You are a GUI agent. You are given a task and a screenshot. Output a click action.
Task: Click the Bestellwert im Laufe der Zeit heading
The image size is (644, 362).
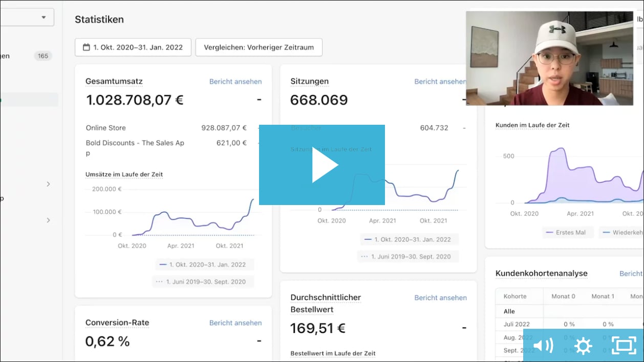tap(333, 353)
